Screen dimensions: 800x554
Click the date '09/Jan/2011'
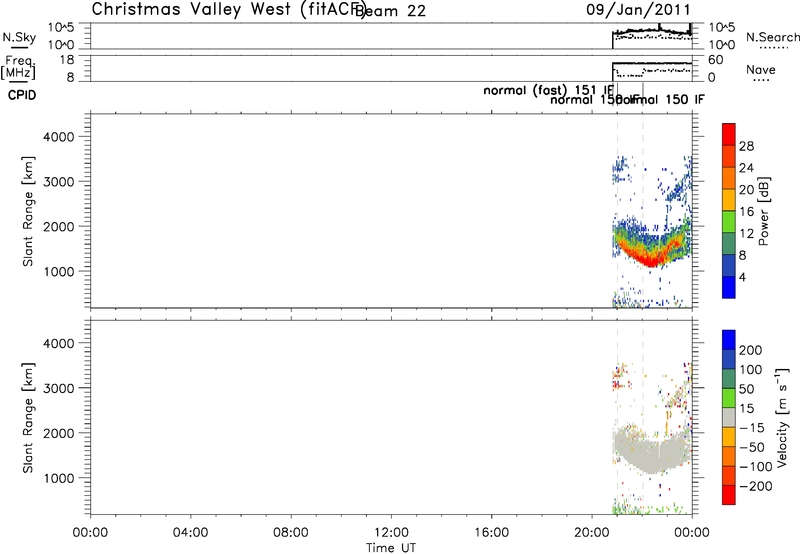pos(638,10)
